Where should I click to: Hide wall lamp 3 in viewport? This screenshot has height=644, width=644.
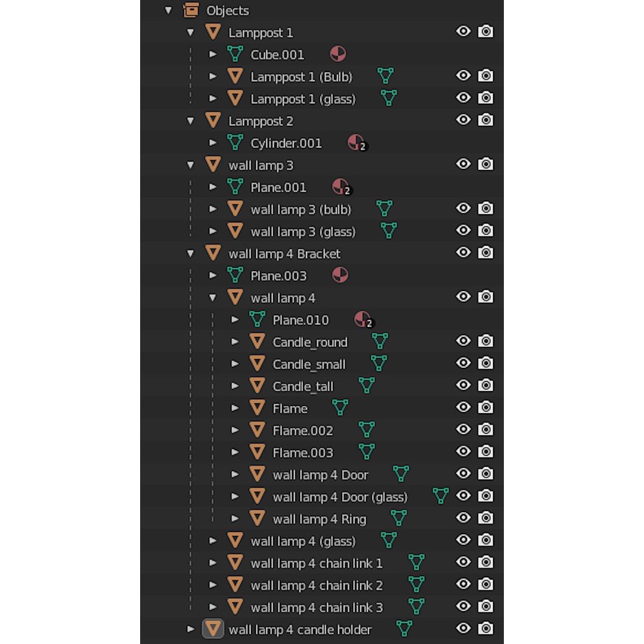463,165
